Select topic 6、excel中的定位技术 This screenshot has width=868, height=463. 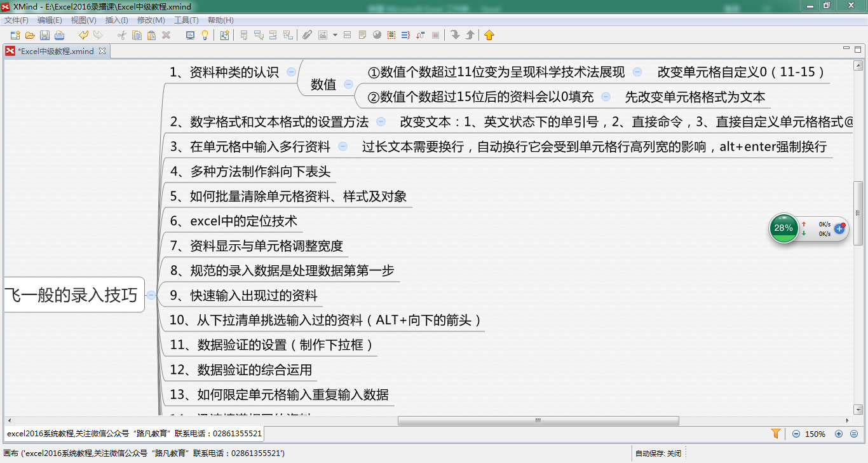point(233,221)
